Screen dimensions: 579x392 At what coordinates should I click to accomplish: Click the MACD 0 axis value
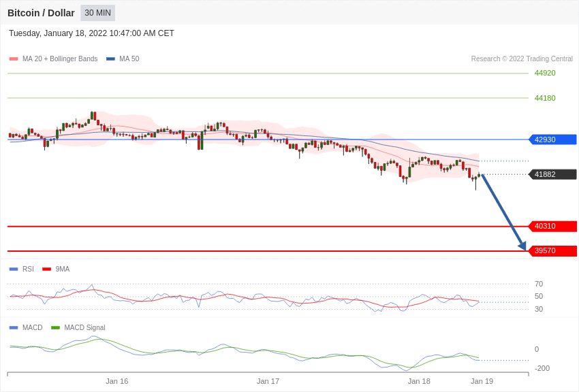point(537,349)
